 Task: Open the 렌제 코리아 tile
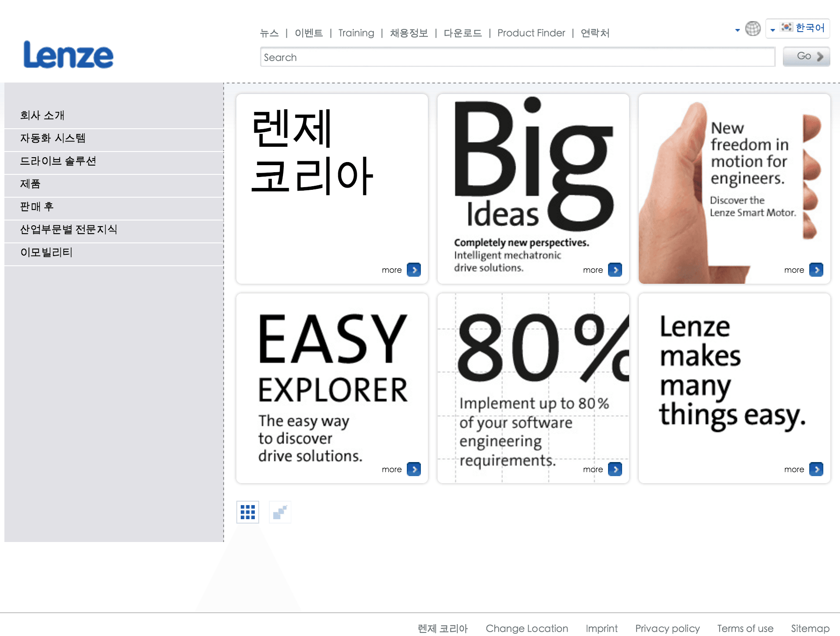pos(332,189)
